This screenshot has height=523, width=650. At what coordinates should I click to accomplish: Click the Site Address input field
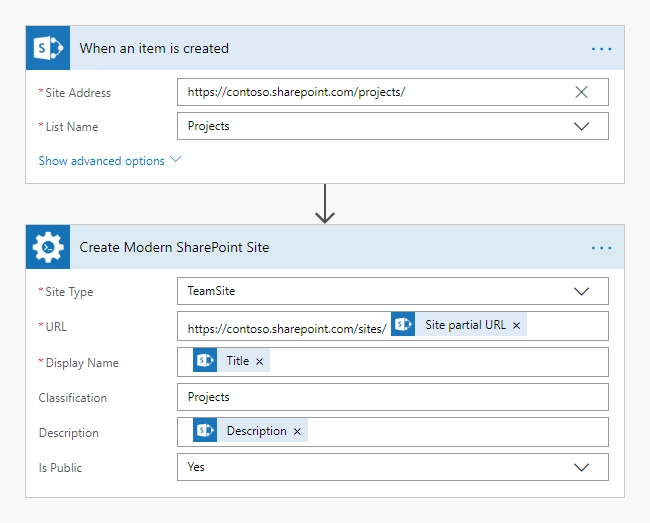point(393,92)
